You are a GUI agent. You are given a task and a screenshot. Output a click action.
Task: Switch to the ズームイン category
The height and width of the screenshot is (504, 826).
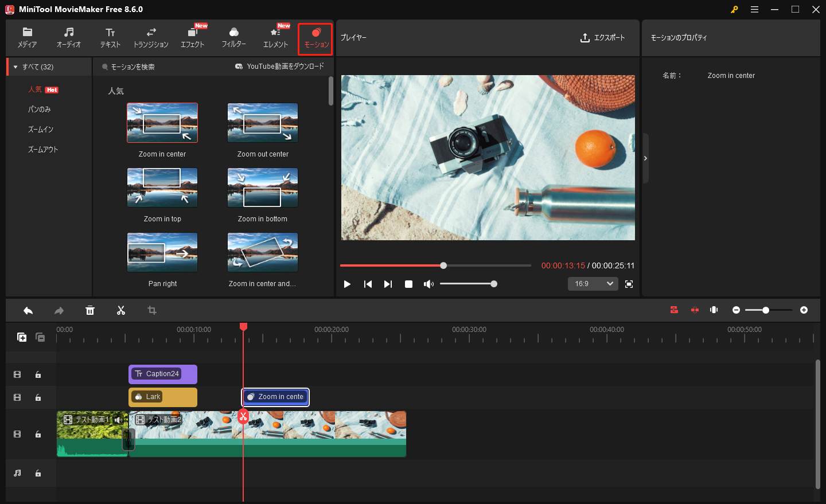click(x=36, y=129)
